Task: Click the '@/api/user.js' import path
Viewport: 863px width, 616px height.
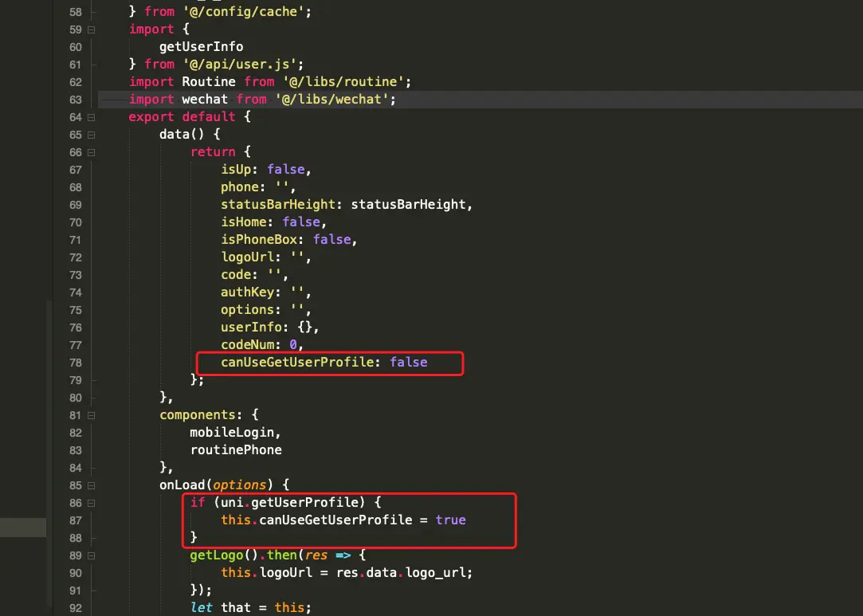Action: click(x=239, y=65)
